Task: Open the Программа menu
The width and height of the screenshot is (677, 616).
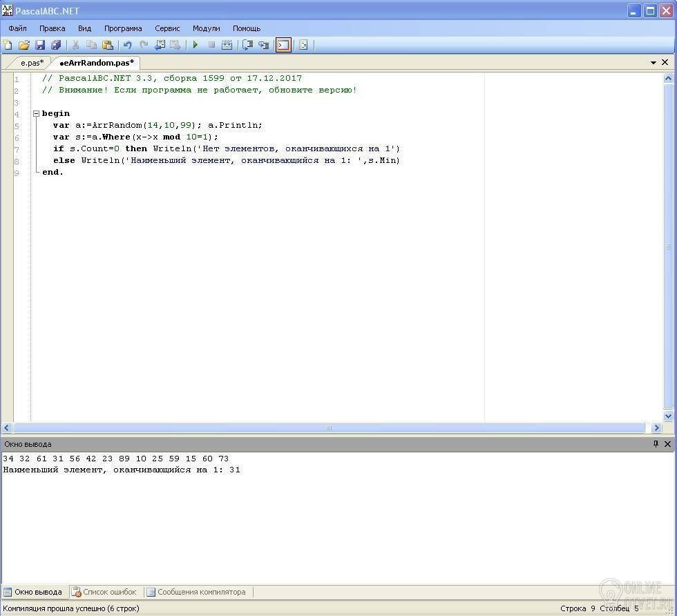Action: point(123,28)
